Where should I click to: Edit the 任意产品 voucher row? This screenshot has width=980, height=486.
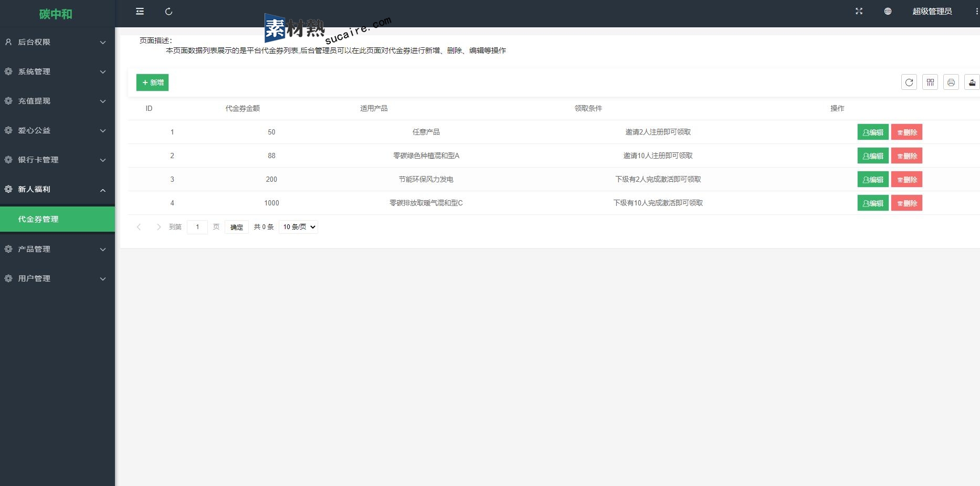click(x=873, y=132)
